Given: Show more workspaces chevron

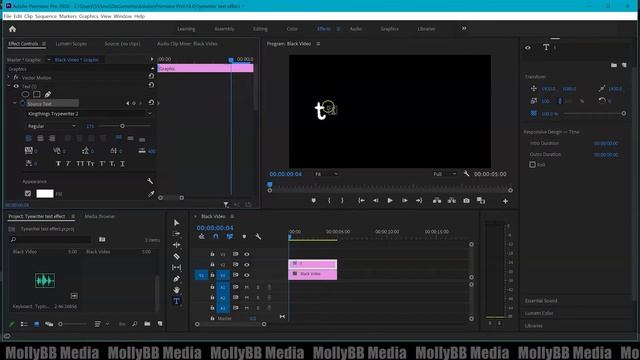Looking at the screenshot, I should (x=464, y=29).
